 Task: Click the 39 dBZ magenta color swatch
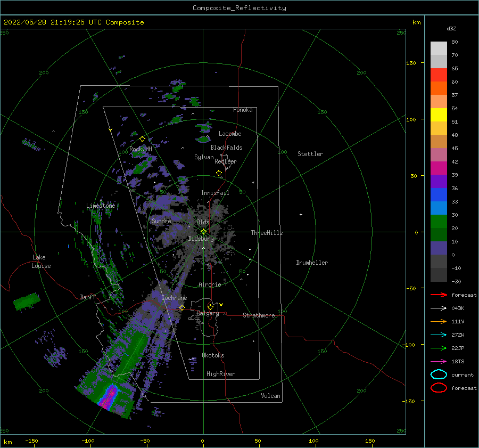pyautogui.click(x=439, y=168)
